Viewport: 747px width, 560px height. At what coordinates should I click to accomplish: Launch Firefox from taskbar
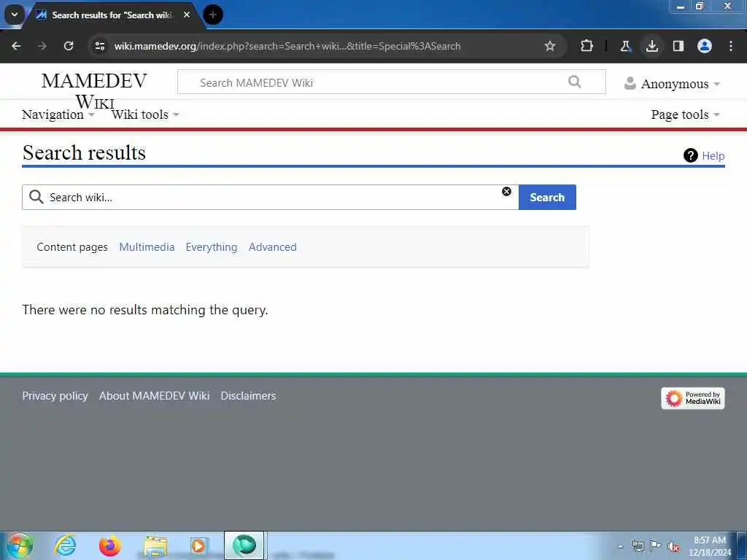click(x=109, y=545)
